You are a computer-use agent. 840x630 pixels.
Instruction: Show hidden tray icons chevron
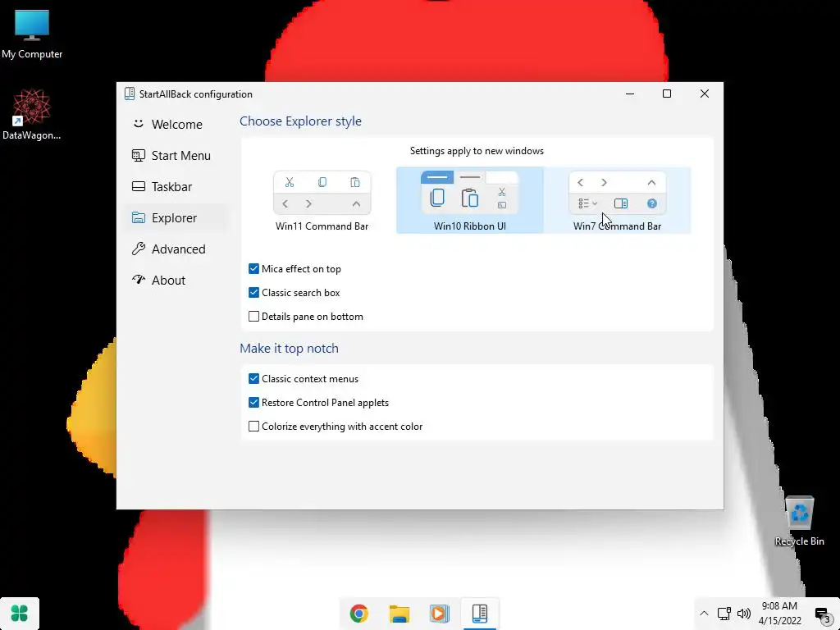tap(704, 614)
